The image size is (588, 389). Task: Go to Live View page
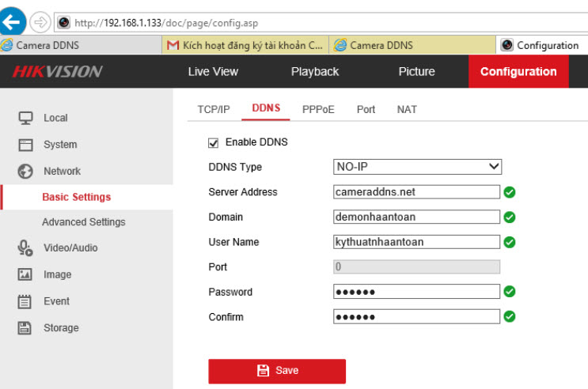213,72
